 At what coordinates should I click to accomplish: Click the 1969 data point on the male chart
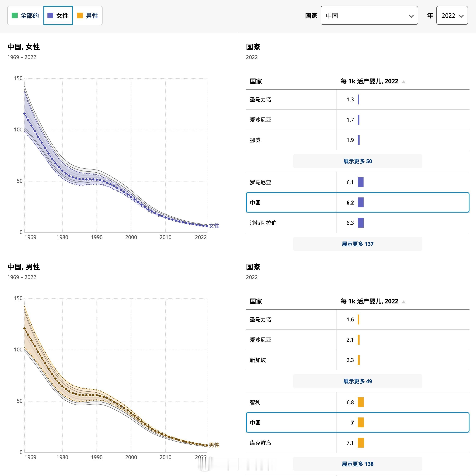[25, 328]
